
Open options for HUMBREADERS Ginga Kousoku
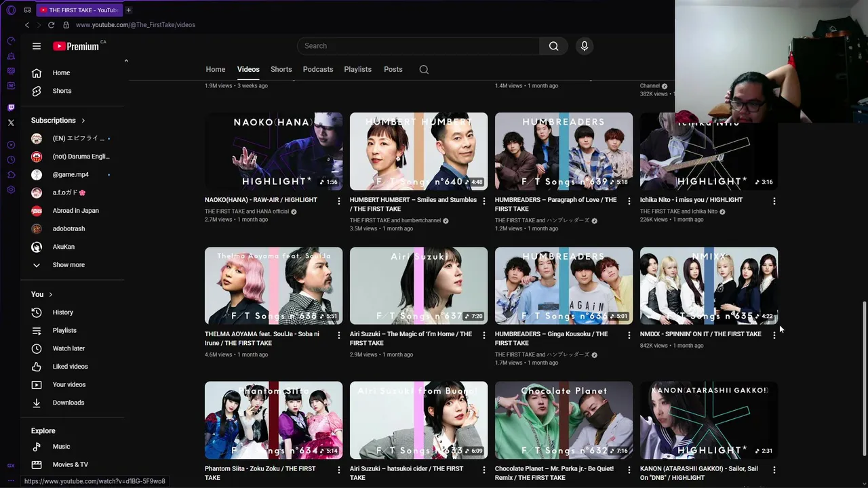click(629, 335)
